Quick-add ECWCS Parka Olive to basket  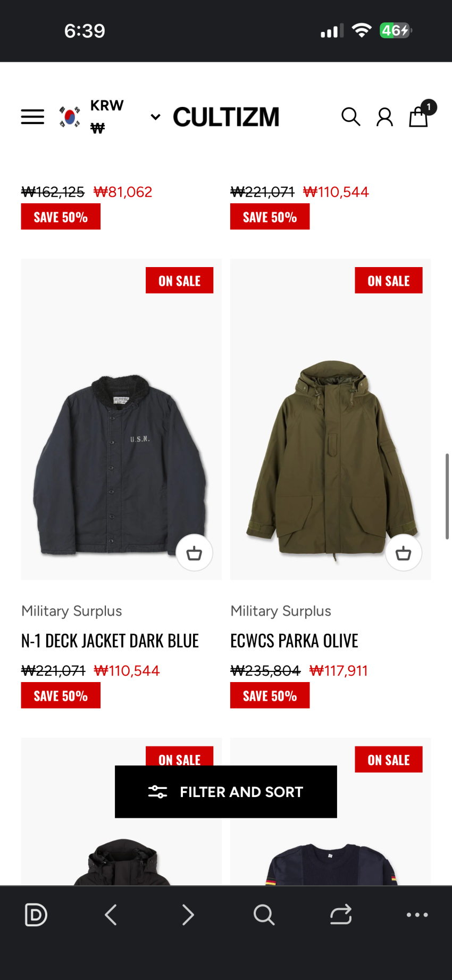pyautogui.click(x=403, y=553)
